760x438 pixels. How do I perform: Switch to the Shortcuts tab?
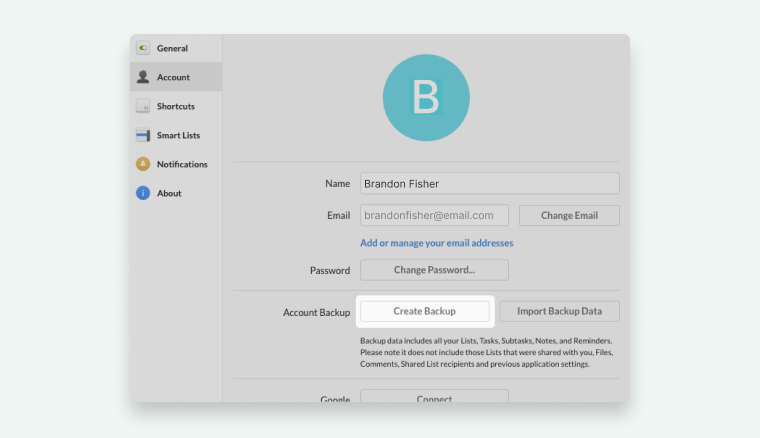(175, 106)
